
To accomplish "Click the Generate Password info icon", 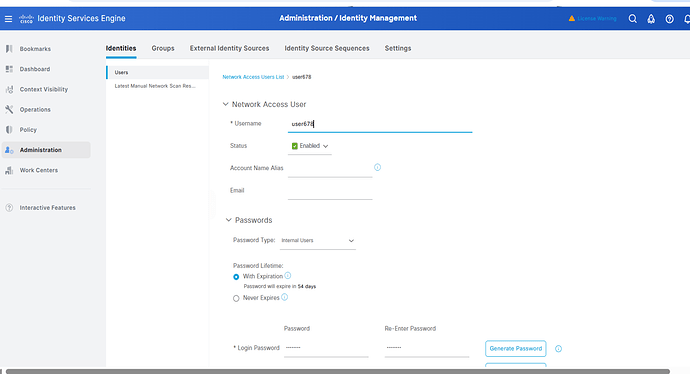I will [558, 348].
